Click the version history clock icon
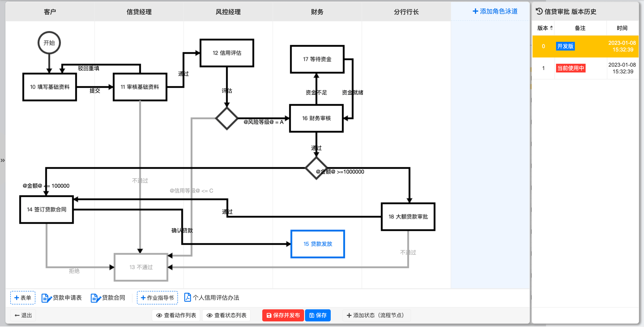The image size is (644, 327). click(x=539, y=11)
